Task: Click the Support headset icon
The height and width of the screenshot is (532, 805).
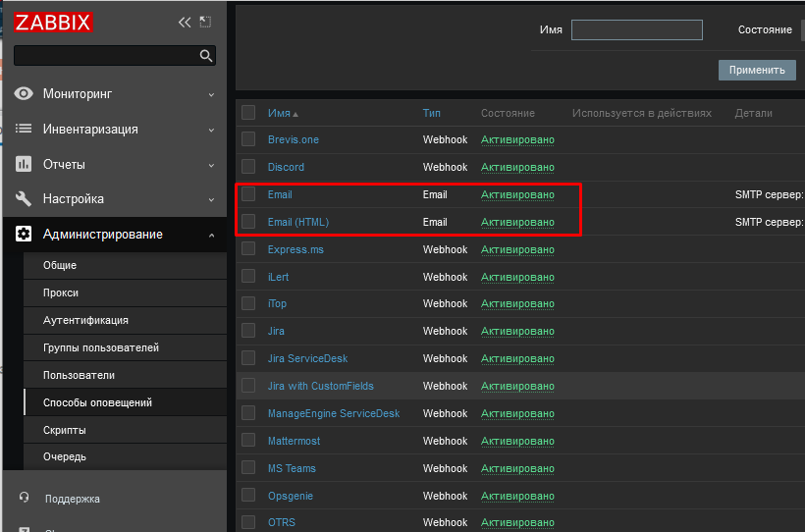Action: [25, 498]
